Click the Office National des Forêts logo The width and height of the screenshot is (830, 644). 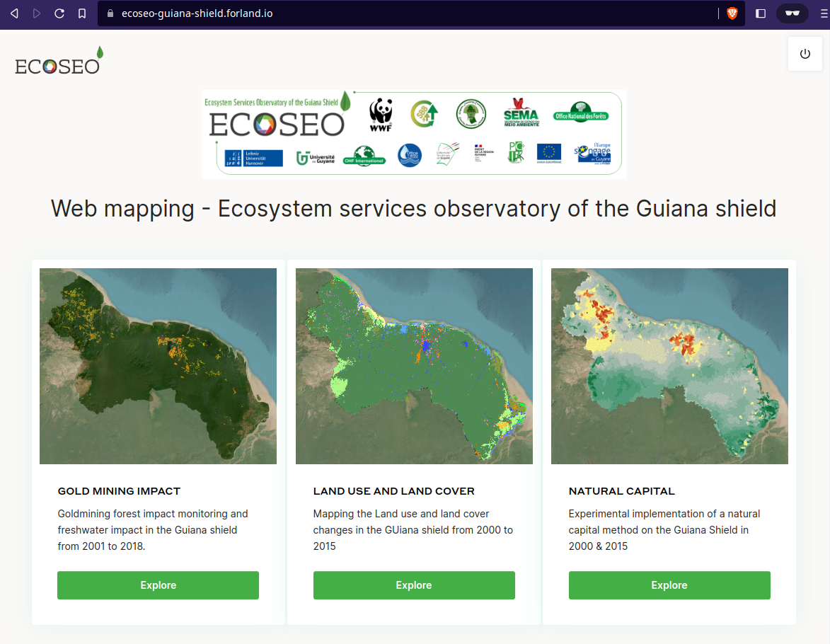tap(581, 113)
